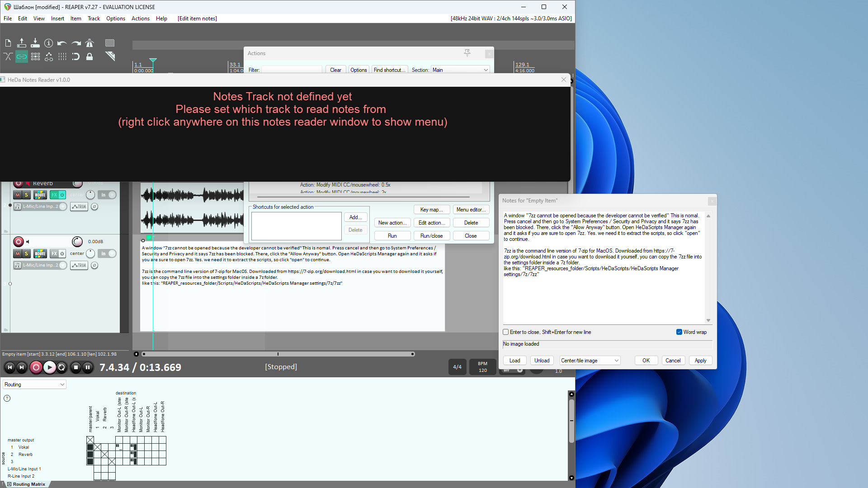Image resolution: width=868 pixels, height=488 pixels.
Task: Expand the Section Main dropdown
Action: [x=460, y=70]
